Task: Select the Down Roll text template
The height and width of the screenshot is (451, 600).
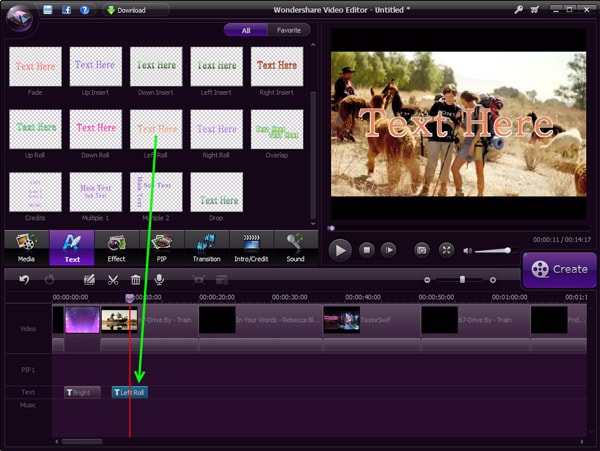Action: [x=96, y=129]
